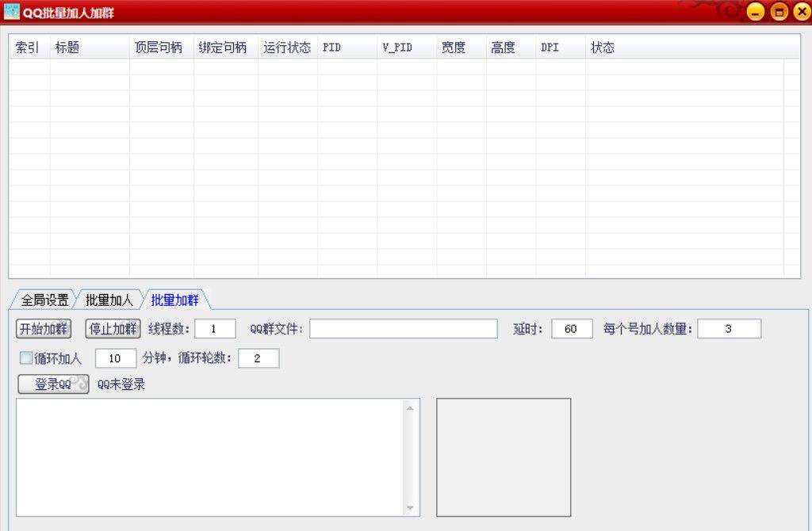This screenshot has height=531, width=812.
Task: Sort by the 运行状态 column header
Action: tap(287, 48)
